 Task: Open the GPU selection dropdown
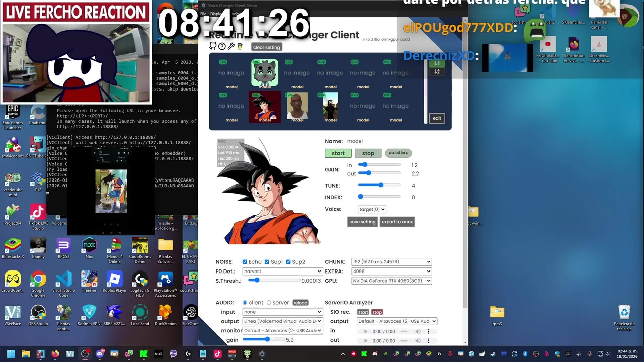391,281
